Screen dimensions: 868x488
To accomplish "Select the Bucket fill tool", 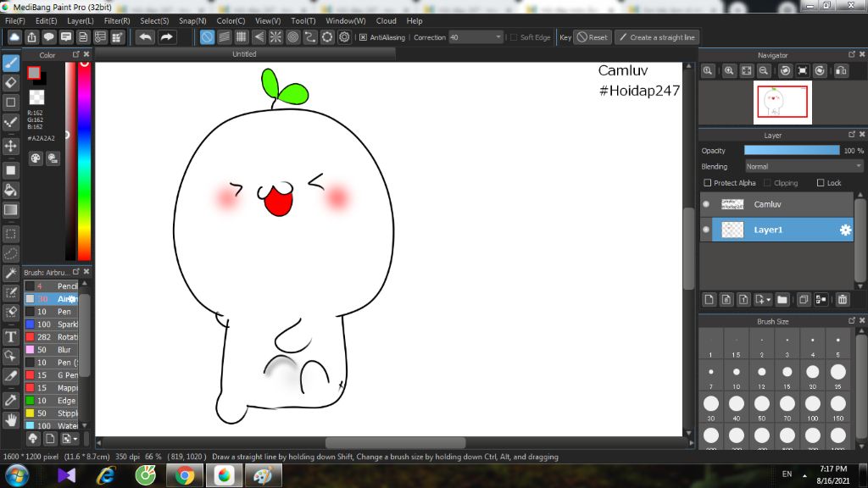I will point(10,191).
